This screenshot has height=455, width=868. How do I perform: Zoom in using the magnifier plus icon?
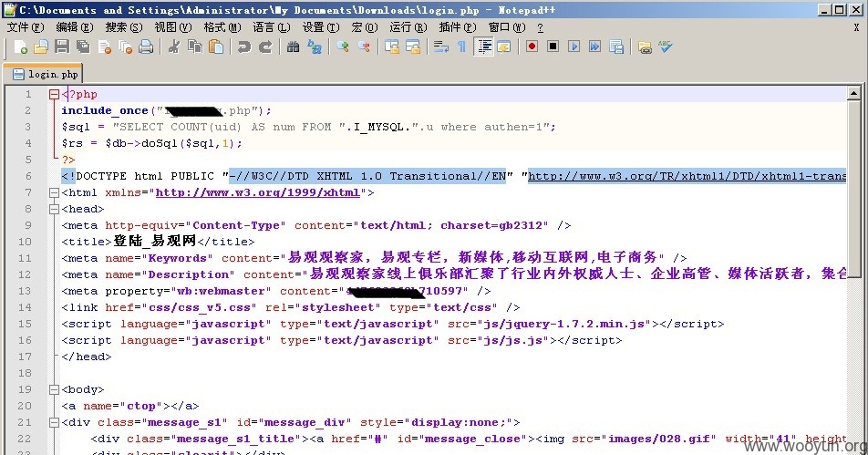(343, 47)
